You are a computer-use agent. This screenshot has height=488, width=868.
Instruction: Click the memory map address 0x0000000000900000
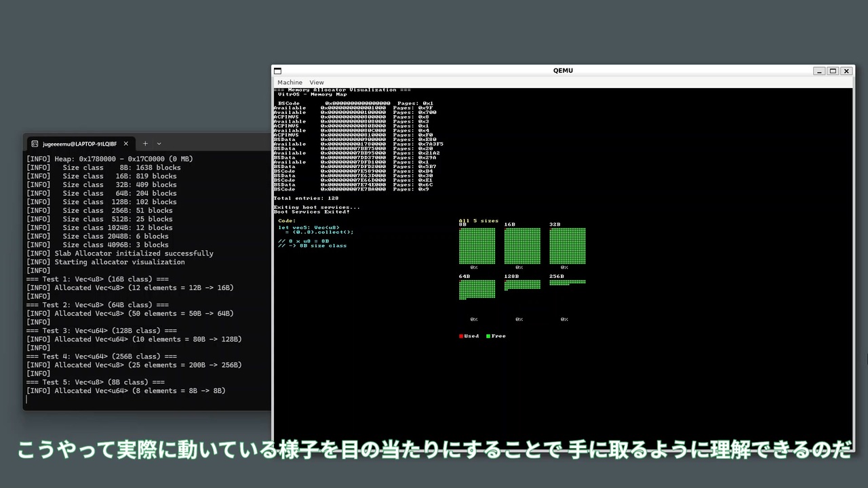coord(353,140)
